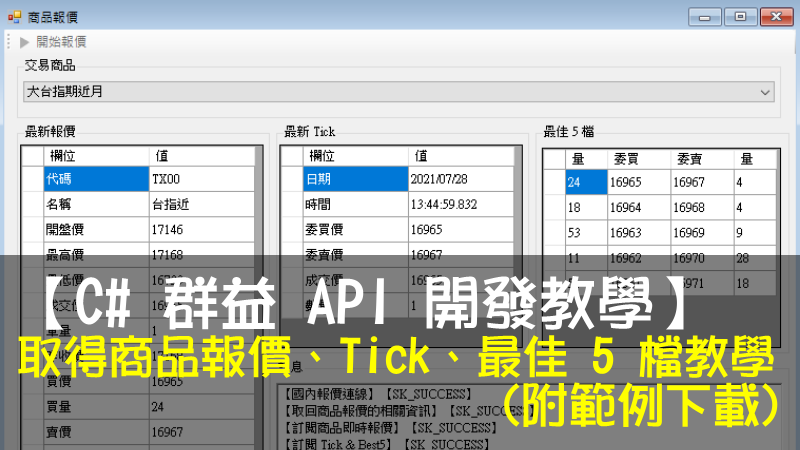Close the 商品報價 window
The image size is (800, 450).
776,17
